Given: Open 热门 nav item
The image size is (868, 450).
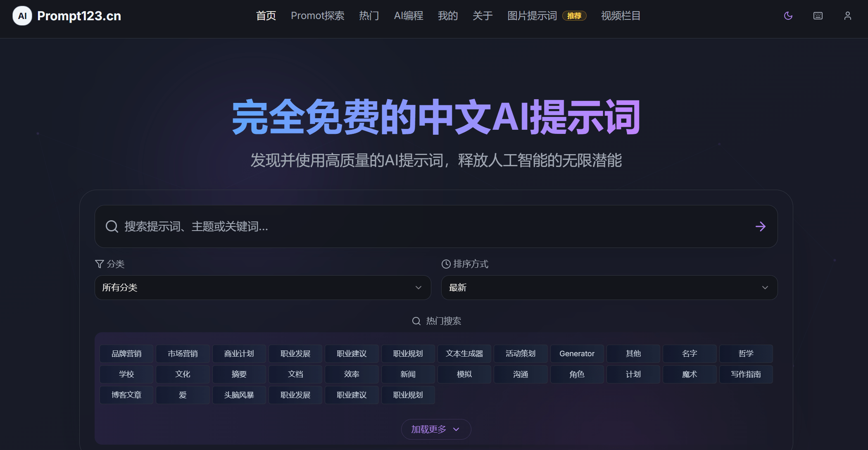Looking at the screenshot, I should 369,16.
